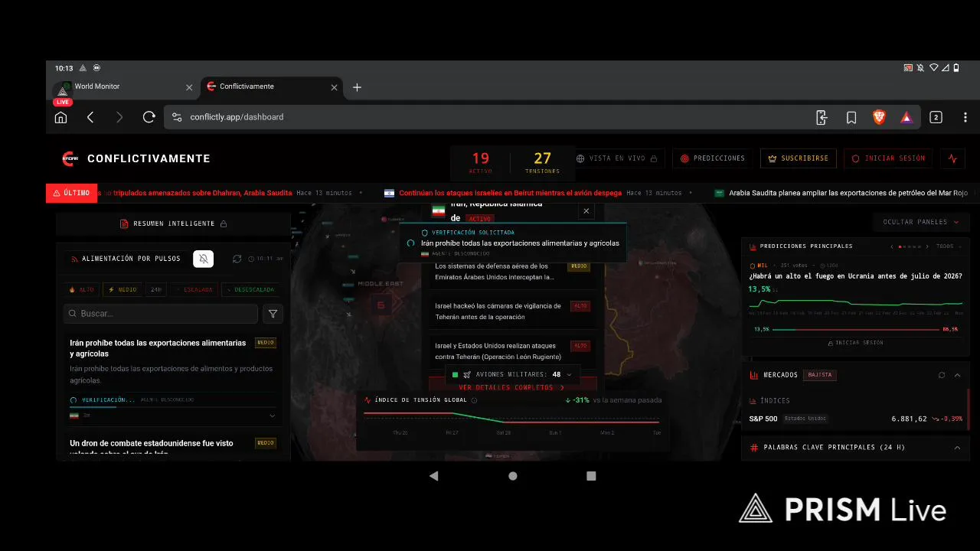Click the Conflictivamente radar logo

(70, 158)
